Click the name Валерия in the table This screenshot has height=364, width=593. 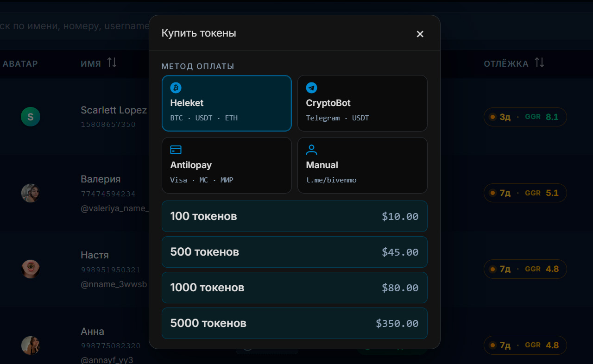(101, 179)
